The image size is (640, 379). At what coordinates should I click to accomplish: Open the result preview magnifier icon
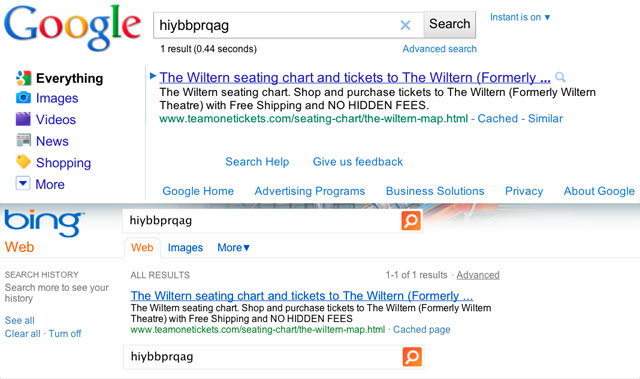point(560,77)
